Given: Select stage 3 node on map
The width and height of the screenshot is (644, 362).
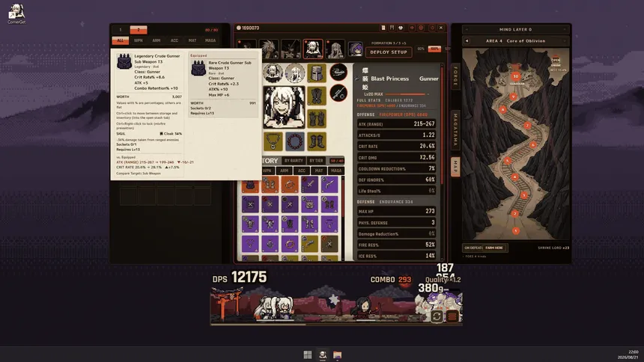Looking at the screenshot, I should pos(524,195).
